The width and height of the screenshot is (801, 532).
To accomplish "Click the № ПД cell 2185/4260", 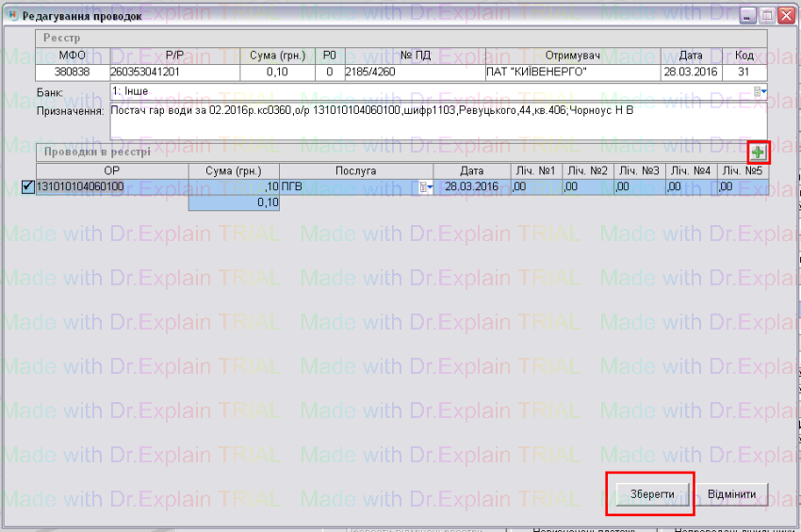I will (x=413, y=72).
